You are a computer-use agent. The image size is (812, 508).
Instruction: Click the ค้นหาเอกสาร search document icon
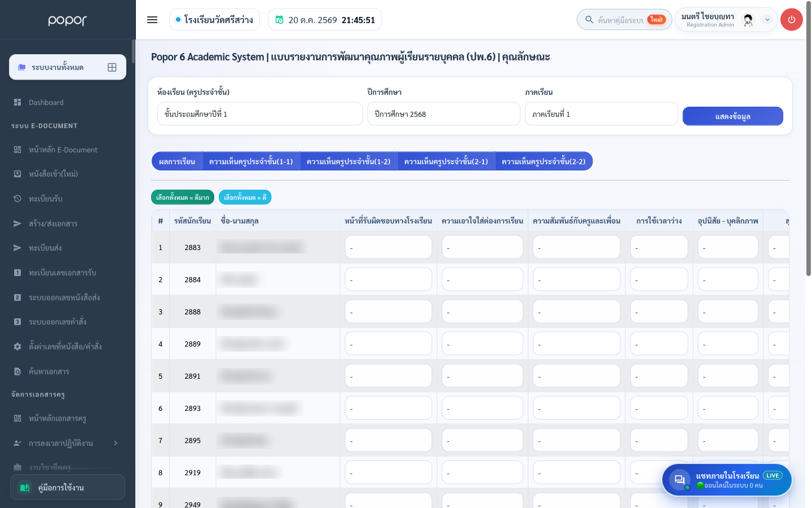pos(17,371)
